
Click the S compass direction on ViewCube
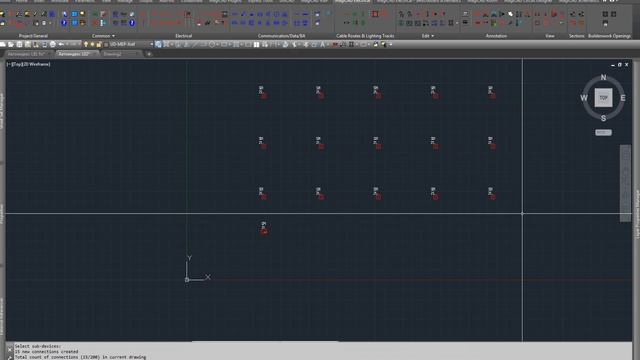click(603, 118)
